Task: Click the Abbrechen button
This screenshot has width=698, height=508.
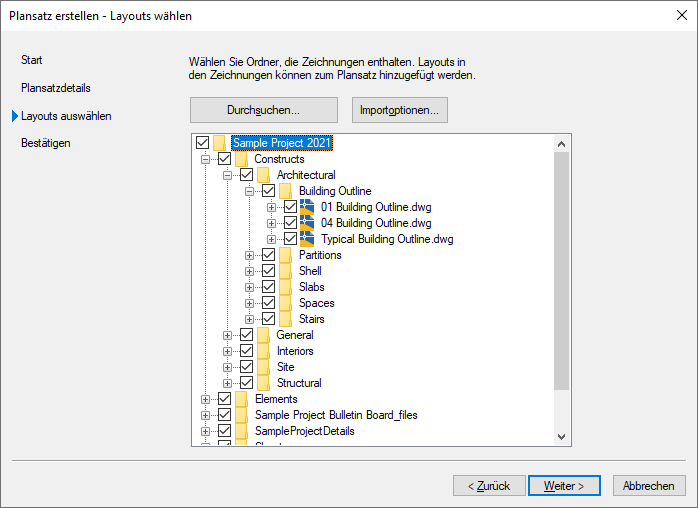Action: tap(649, 486)
